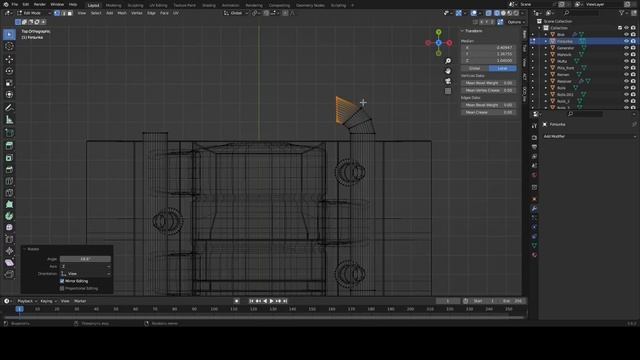Open the Edit Mode dropdown
The image size is (640, 360).
[x=34, y=13]
